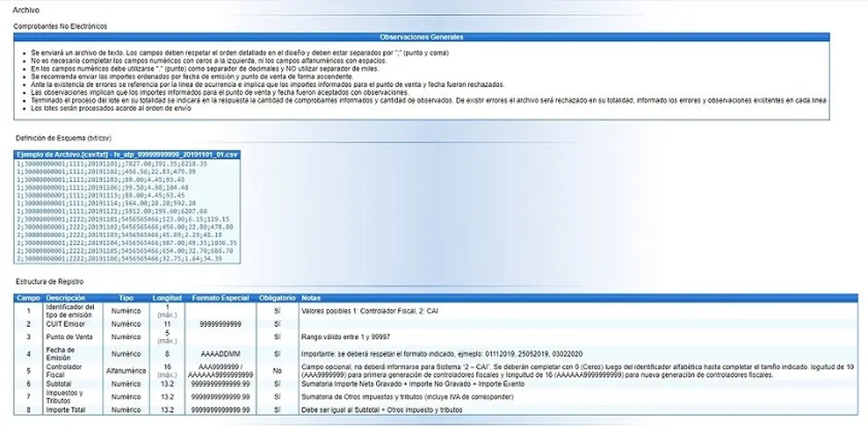The height and width of the screenshot is (427, 868).
Task: Click the Observaciones Generales panel header
Action: click(421, 37)
